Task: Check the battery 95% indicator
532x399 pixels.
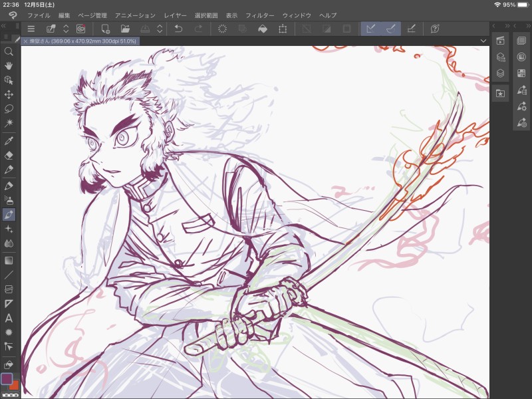Action: coord(515,5)
